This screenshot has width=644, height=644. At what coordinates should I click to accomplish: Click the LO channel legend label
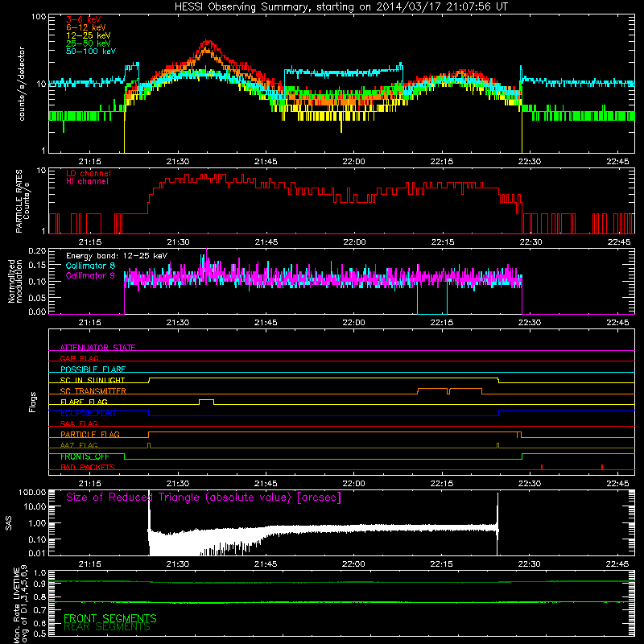(x=89, y=173)
